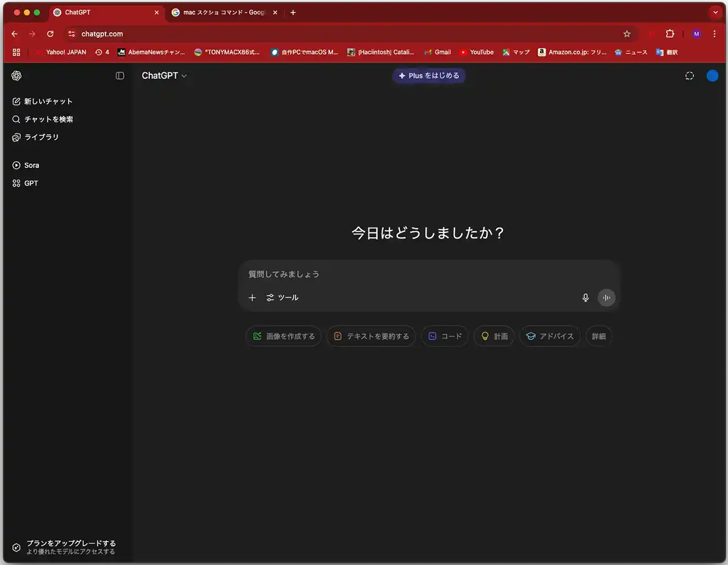Click the microphone dictation icon
Viewport: 728px width, 565px height.
tap(585, 297)
